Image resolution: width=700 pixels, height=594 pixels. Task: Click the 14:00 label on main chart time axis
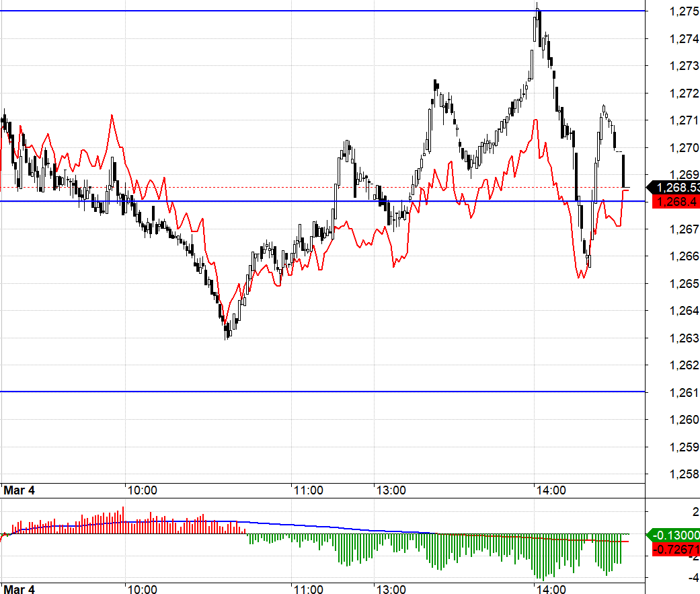point(550,490)
